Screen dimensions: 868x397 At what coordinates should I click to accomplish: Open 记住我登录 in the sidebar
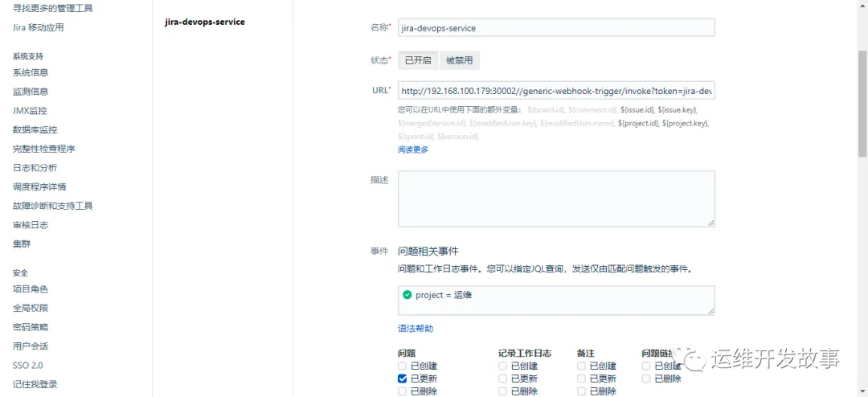coord(35,384)
